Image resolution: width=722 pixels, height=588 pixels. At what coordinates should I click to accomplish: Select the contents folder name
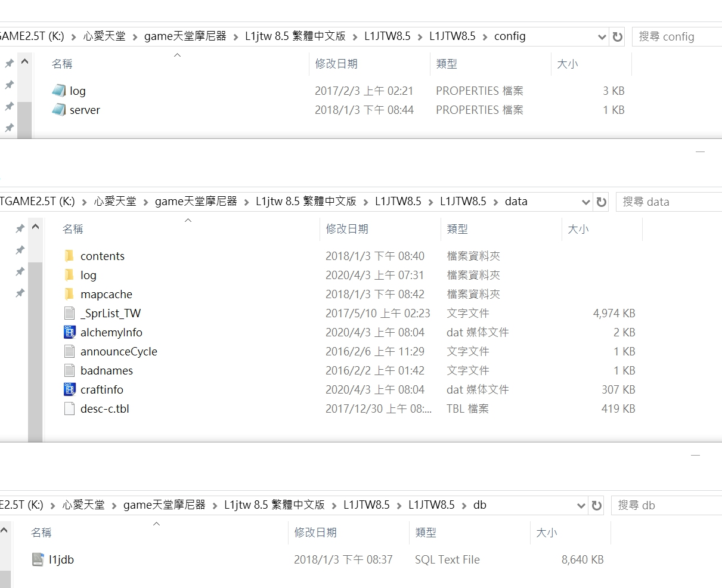coord(103,256)
